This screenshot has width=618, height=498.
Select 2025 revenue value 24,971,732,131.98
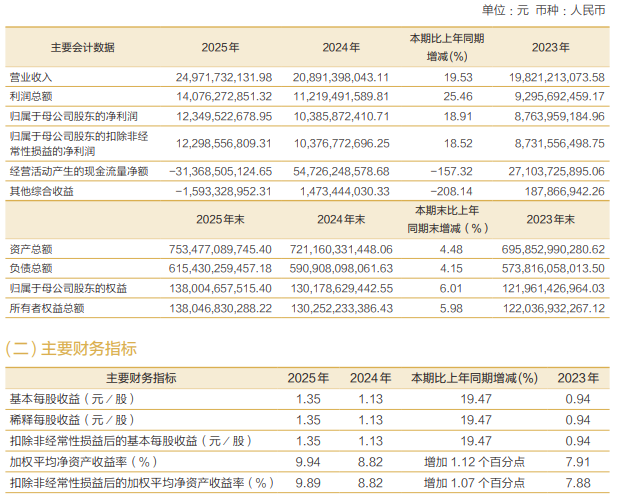coord(224,77)
